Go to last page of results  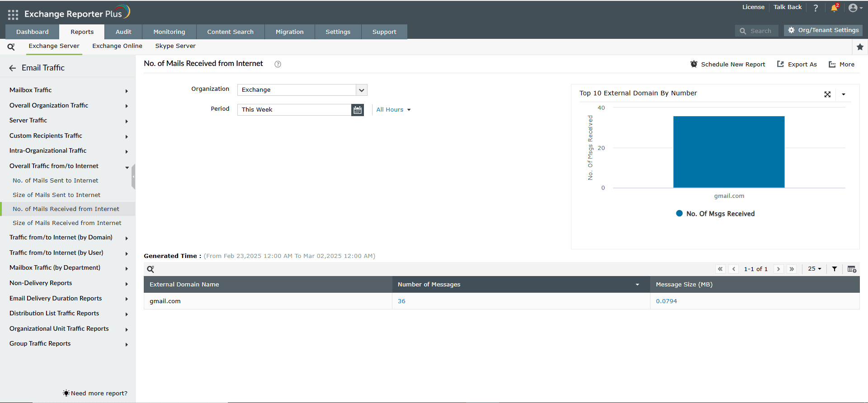(x=792, y=269)
